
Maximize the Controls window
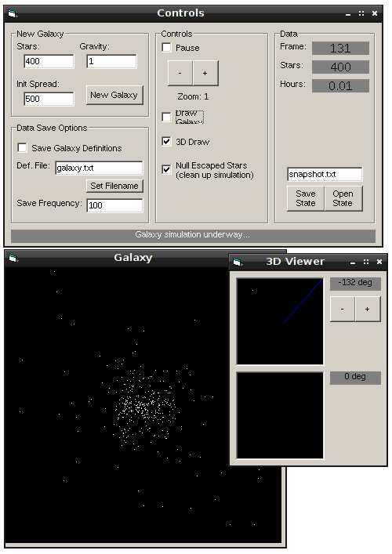pyautogui.click(x=361, y=13)
